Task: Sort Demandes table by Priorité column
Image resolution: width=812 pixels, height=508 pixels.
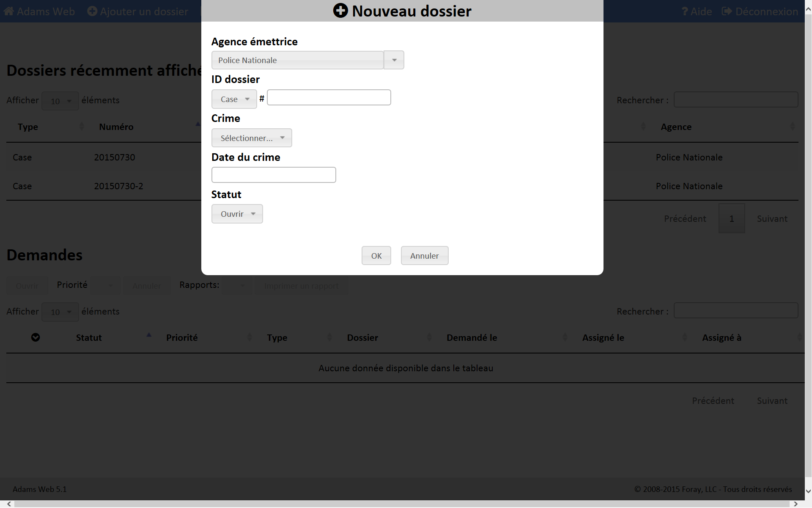Action: point(182,338)
